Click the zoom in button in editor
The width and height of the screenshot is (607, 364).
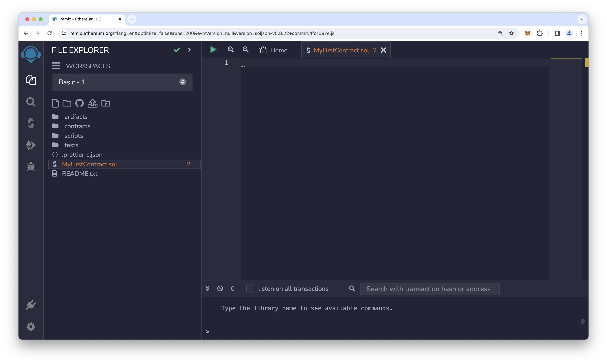pos(245,49)
